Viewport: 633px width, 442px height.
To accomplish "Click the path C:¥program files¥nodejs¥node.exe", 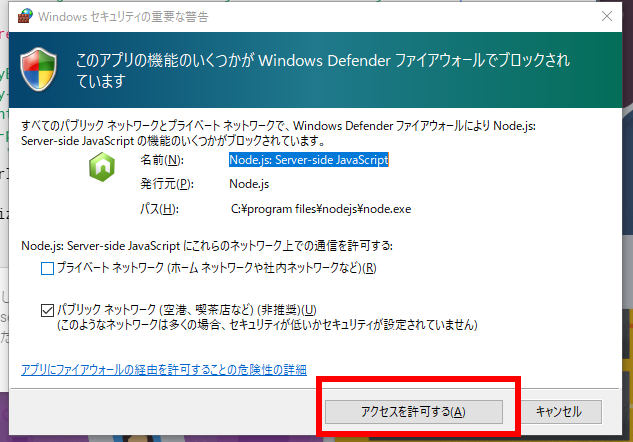I will click(321, 209).
